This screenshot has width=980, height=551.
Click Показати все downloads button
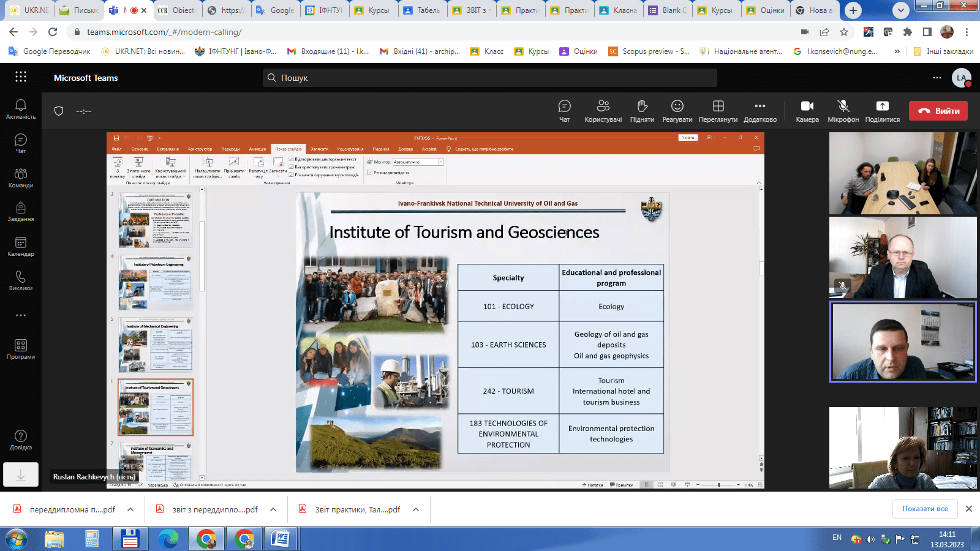924,509
